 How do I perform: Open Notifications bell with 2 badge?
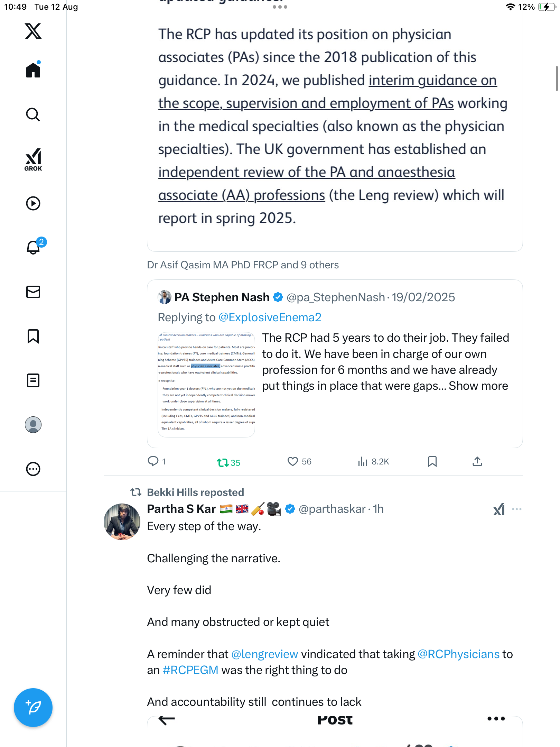(x=33, y=248)
